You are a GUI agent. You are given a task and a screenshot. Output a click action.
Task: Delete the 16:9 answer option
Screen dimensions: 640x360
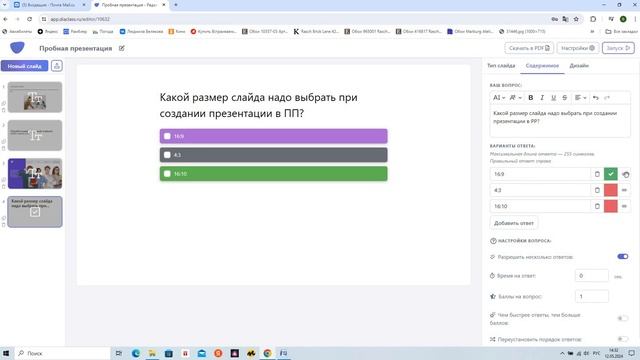pos(597,174)
